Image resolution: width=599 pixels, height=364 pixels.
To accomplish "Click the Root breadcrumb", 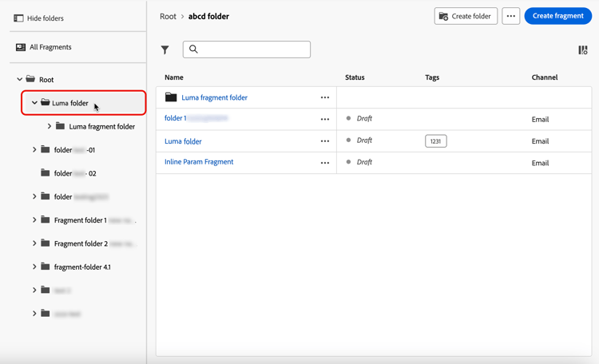I will click(x=168, y=16).
